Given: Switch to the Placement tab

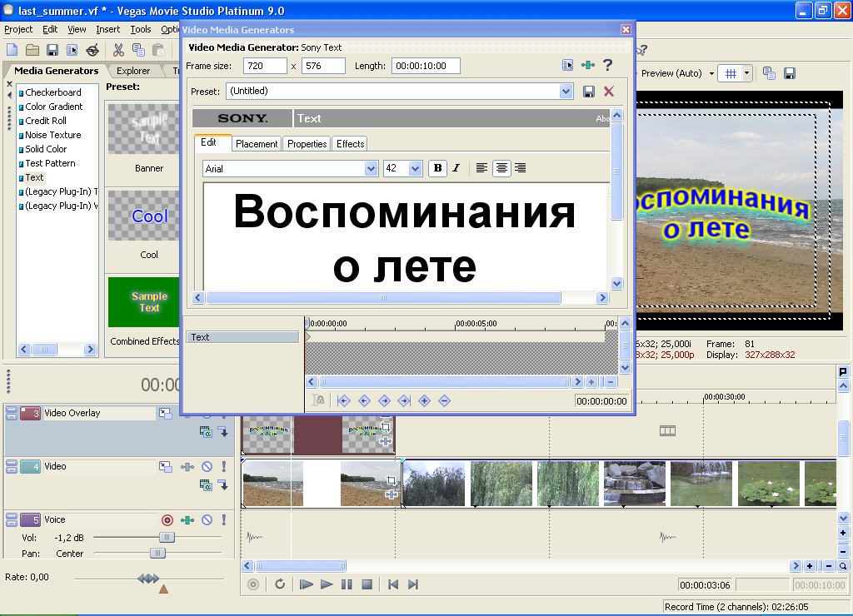Looking at the screenshot, I should 257,144.
